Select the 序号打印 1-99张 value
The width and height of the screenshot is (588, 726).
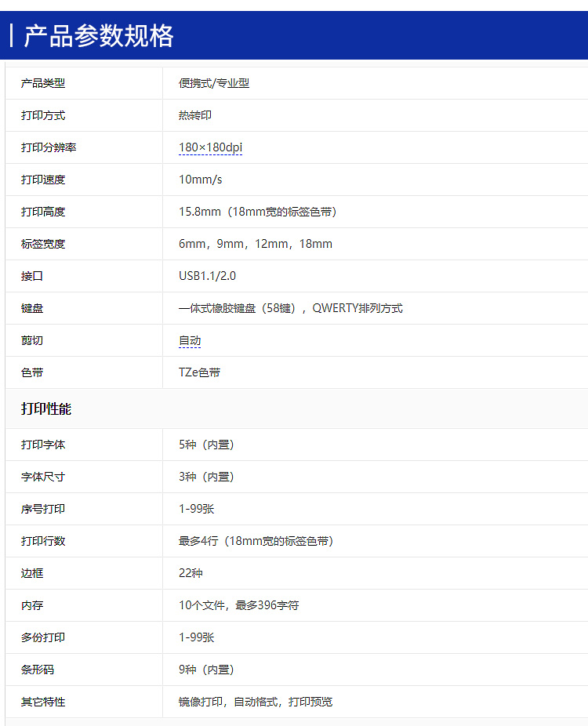click(x=196, y=509)
